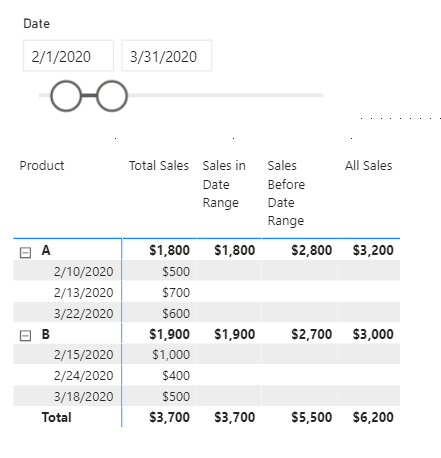Collapse product A rows

pos(25,252)
